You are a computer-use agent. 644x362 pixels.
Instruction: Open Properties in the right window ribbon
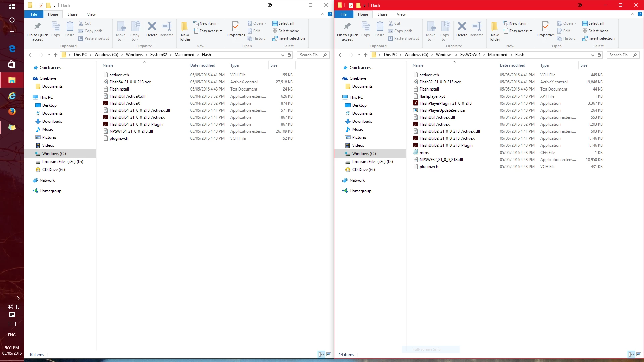click(x=546, y=27)
